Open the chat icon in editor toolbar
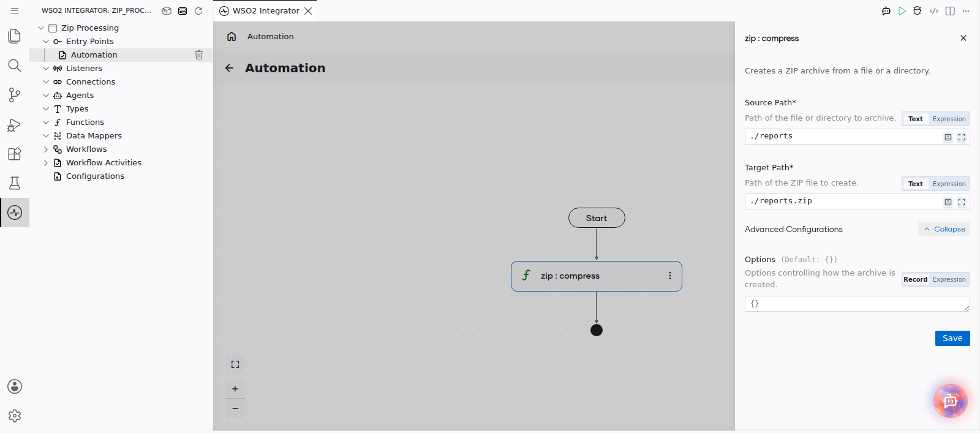 886,11
